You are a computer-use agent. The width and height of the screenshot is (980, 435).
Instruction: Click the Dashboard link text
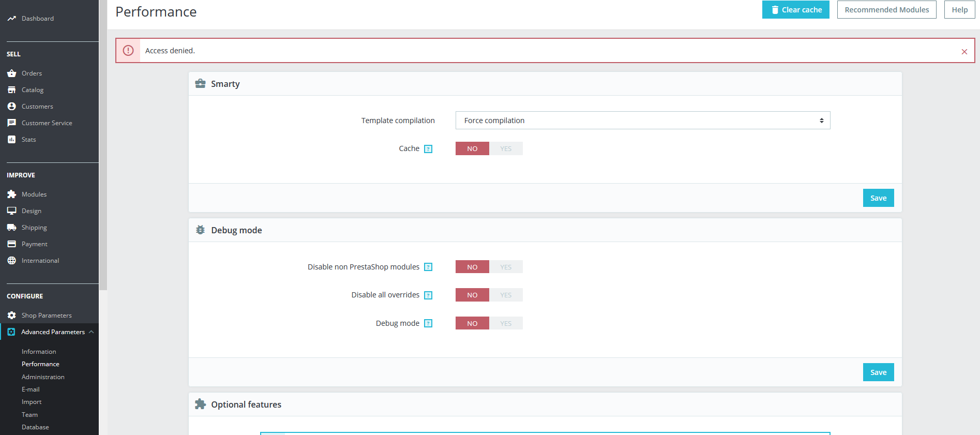(x=38, y=19)
